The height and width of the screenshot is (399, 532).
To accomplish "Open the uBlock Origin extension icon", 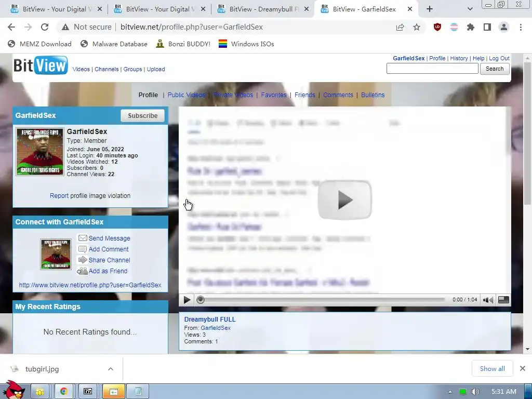I will click(437, 27).
